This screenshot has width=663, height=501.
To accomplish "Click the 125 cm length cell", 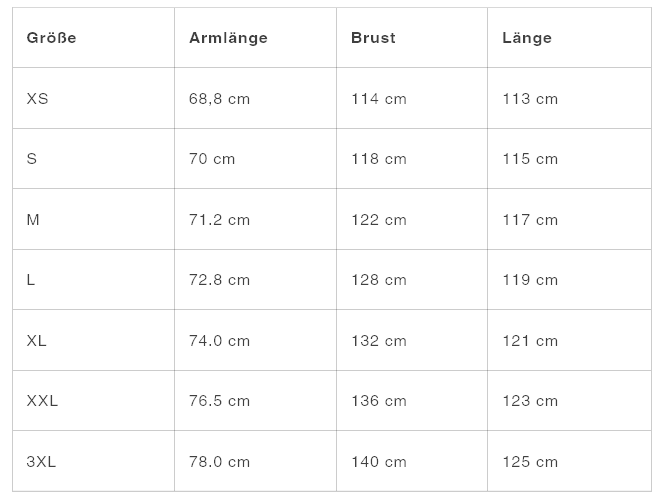I will [530, 462].
